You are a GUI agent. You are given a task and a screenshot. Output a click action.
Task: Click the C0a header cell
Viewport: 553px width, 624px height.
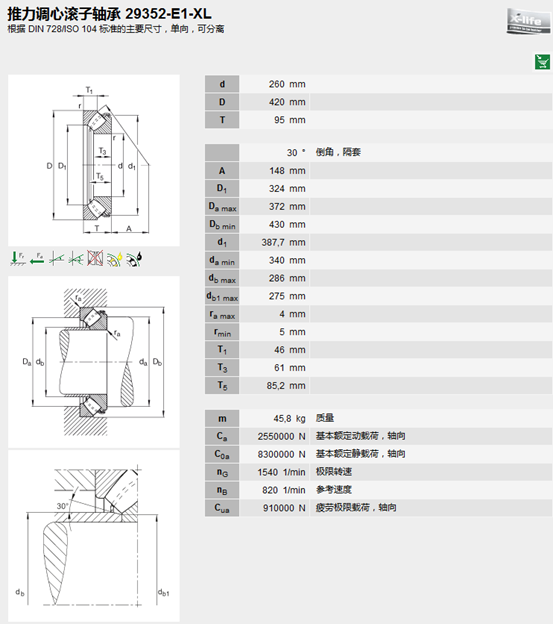[x=222, y=454]
